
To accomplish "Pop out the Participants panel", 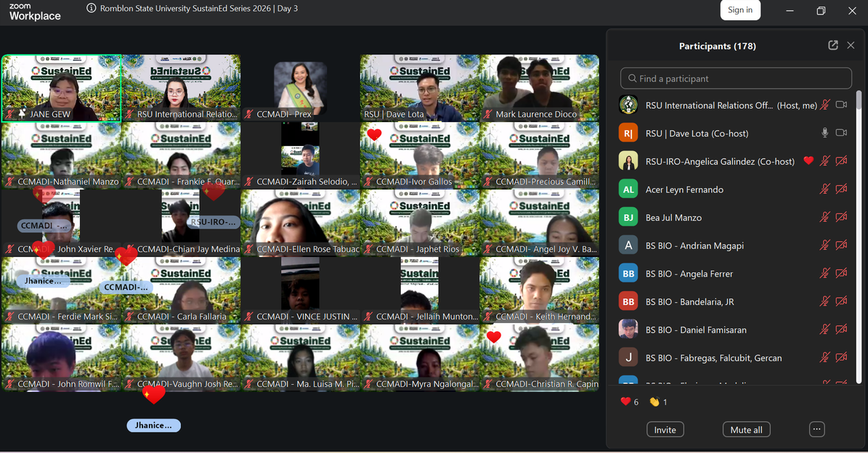I will pos(832,45).
